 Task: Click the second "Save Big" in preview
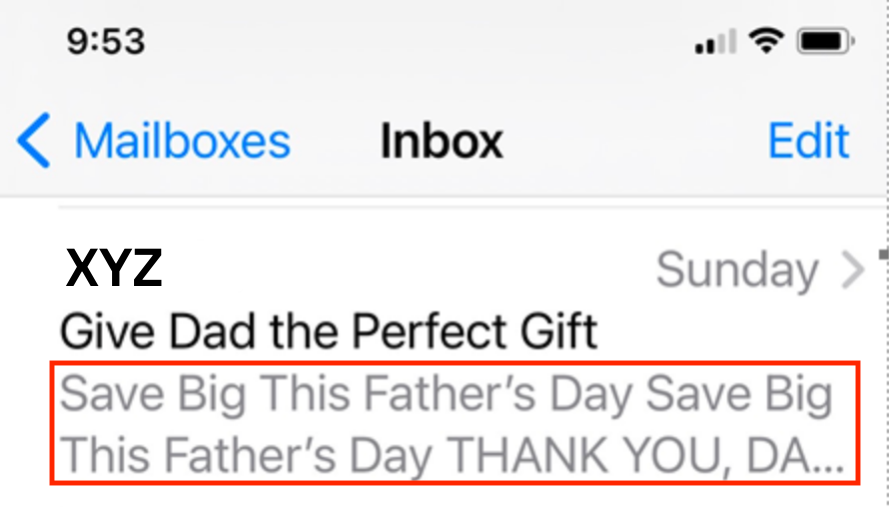coord(739,395)
